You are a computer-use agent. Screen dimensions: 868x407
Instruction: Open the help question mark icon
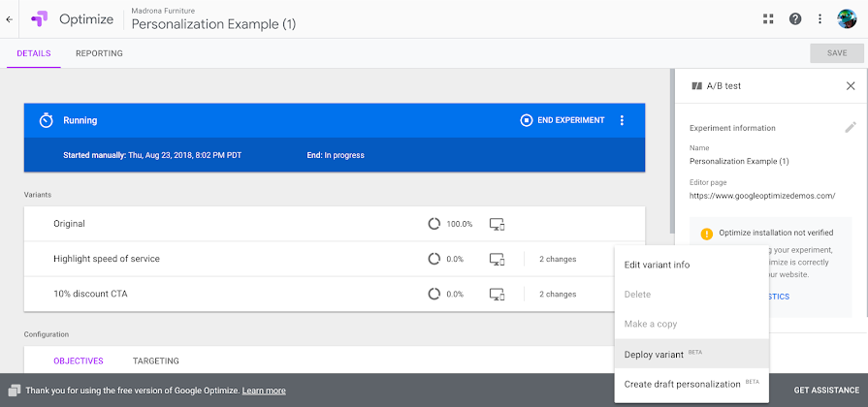795,18
